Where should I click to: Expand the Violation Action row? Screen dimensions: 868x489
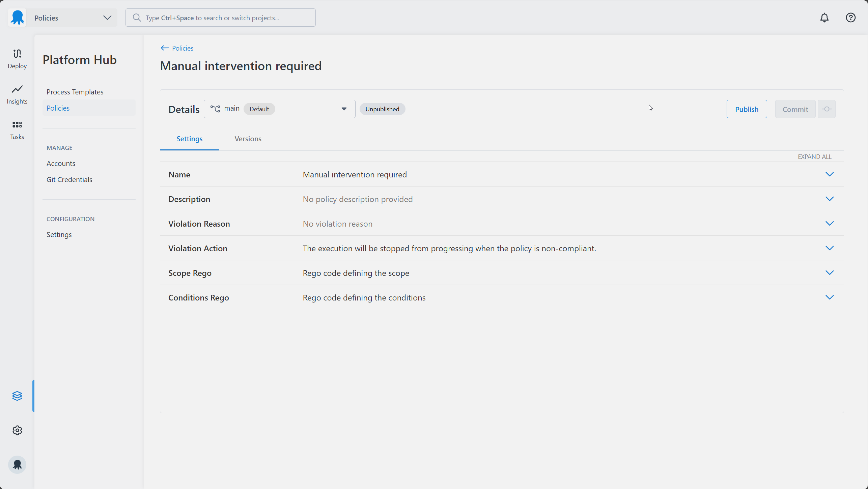point(829,248)
